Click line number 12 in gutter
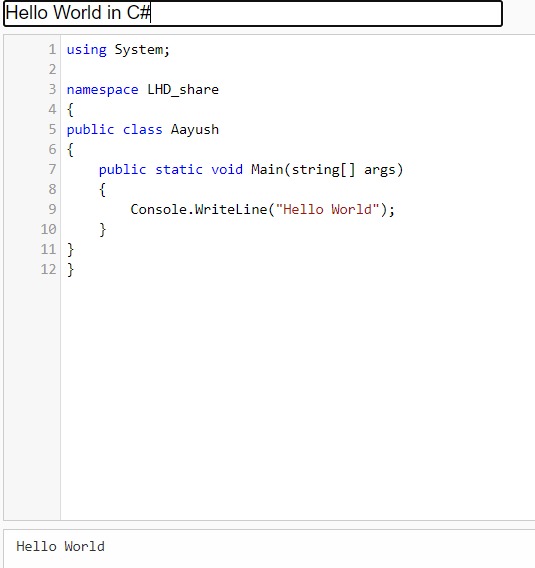Image resolution: width=535 pixels, height=568 pixels. point(49,269)
